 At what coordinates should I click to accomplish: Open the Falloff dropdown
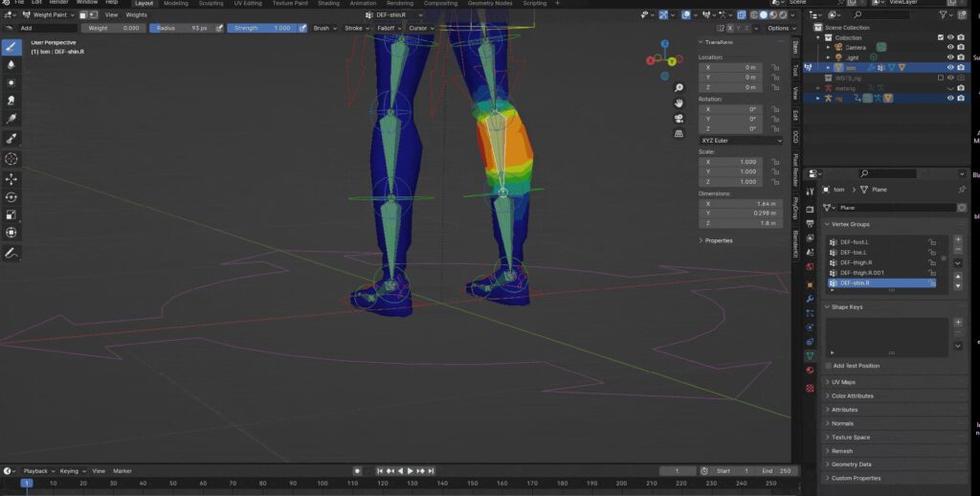[389, 28]
